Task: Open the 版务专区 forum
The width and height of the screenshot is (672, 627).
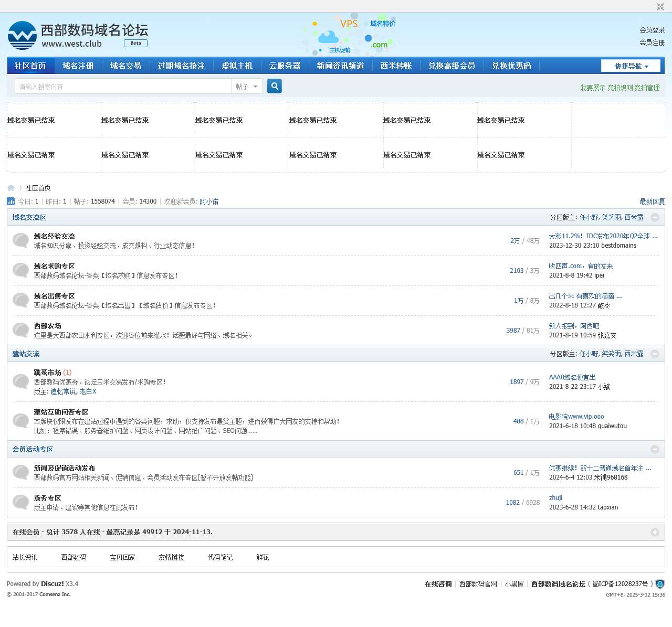Action: click(x=48, y=498)
